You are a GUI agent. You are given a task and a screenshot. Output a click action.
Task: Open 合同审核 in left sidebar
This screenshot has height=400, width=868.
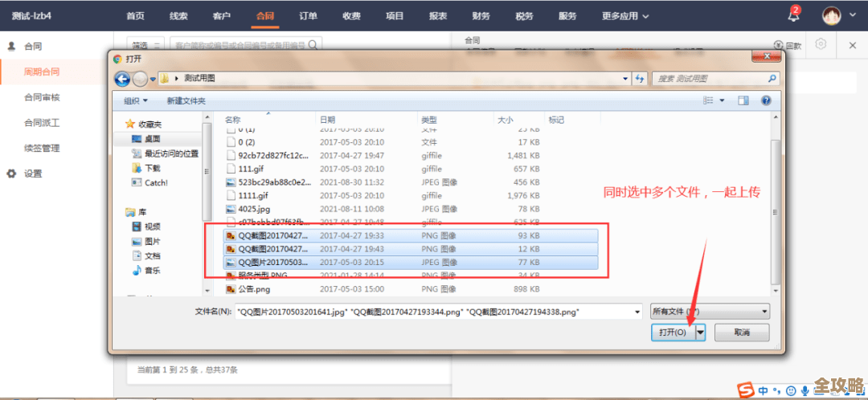[42, 97]
